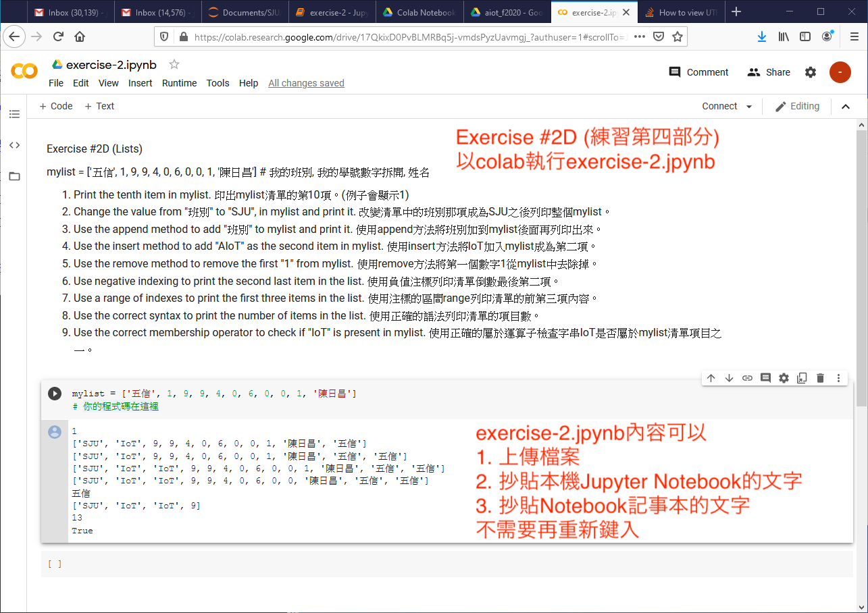Open the Editing mode dropdown
Image resolution: width=868 pixels, height=613 pixels.
797,107
